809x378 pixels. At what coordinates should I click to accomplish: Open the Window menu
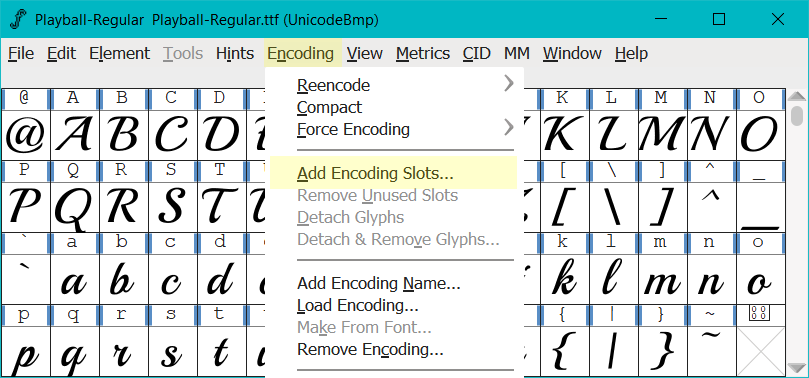click(572, 53)
